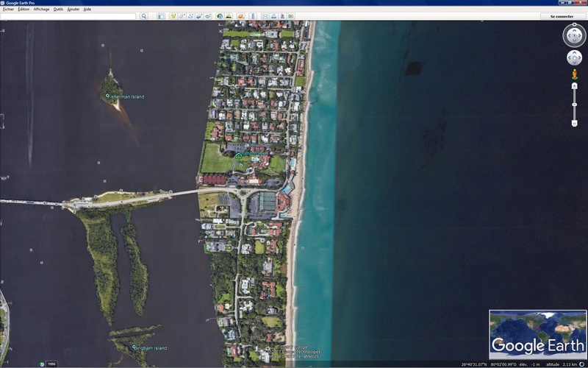Click the look-up arrow on the look joystick
Screen dimensions: 588x368
tap(575, 30)
